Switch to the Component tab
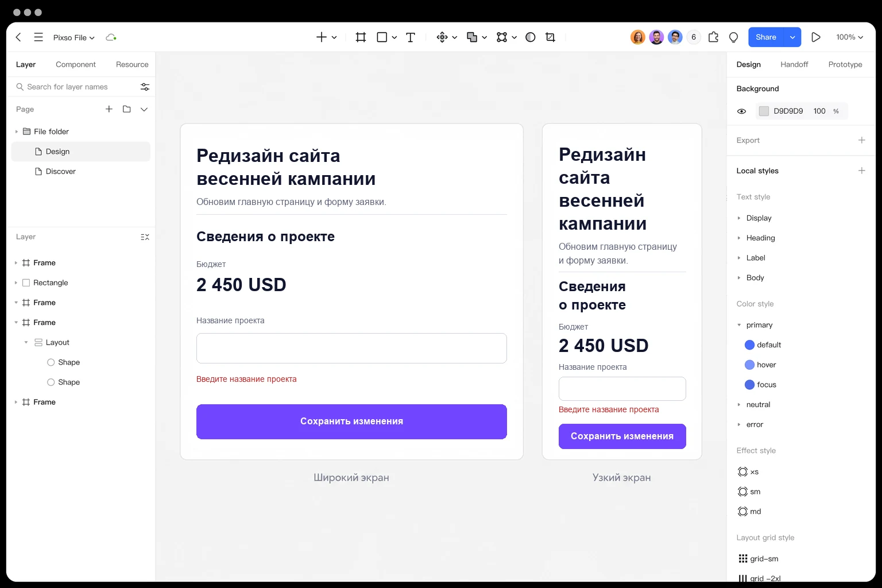 pos(76,64)
